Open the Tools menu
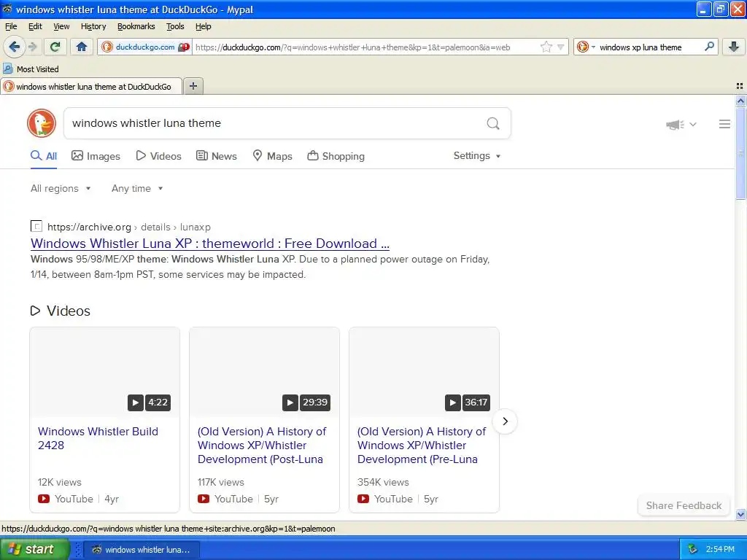 tap(175, 26)
